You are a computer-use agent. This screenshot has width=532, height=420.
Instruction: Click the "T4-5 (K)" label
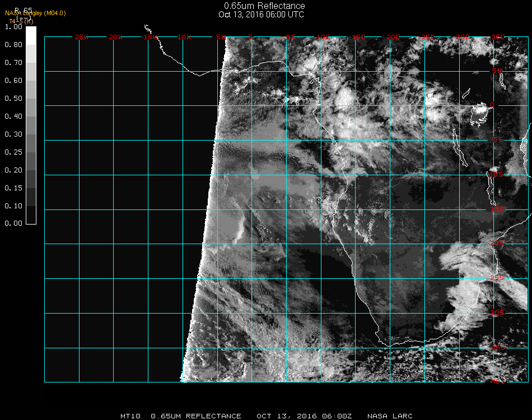click(x=21, y=21)
